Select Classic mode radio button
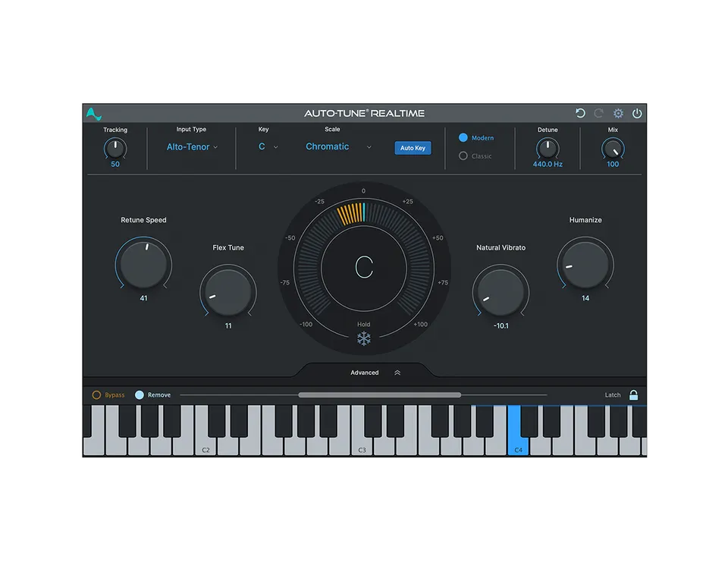 (x=463, y=156)
